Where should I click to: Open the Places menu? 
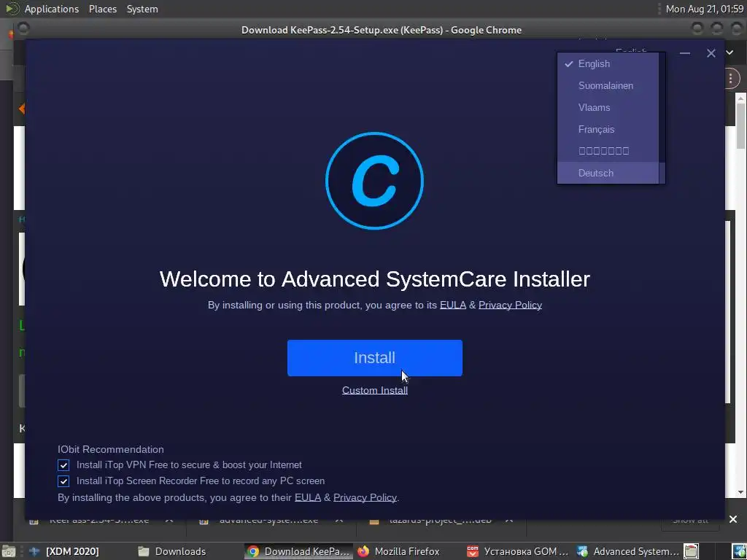(102, 9)
